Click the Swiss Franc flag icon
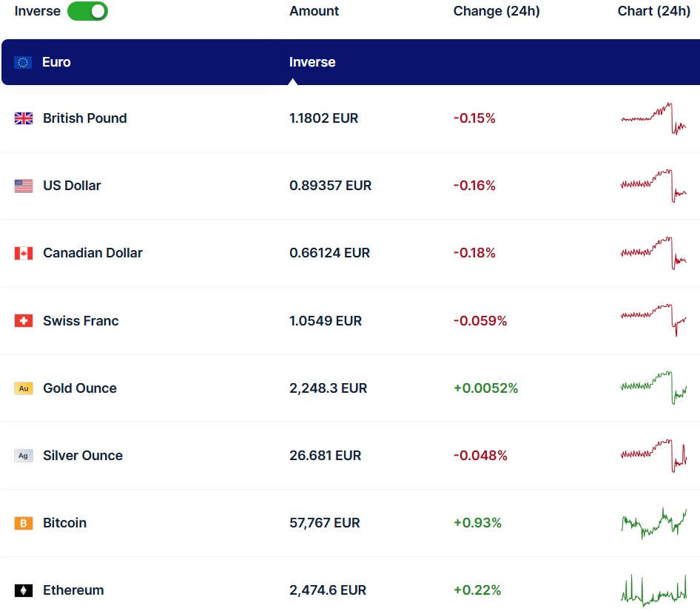The width and height of the screenshot is (700, 611). click(24, 321)
